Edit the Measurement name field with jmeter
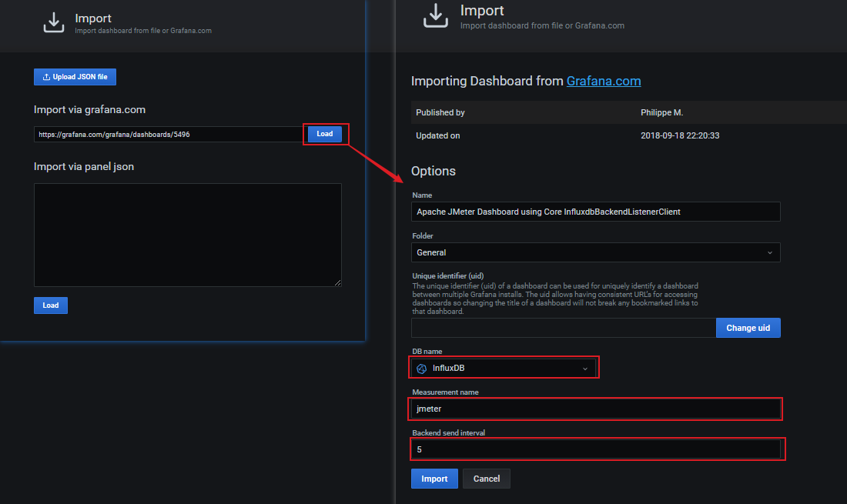Image resolution: width=847 pixels, height=504 pixels. coord(595,409)
